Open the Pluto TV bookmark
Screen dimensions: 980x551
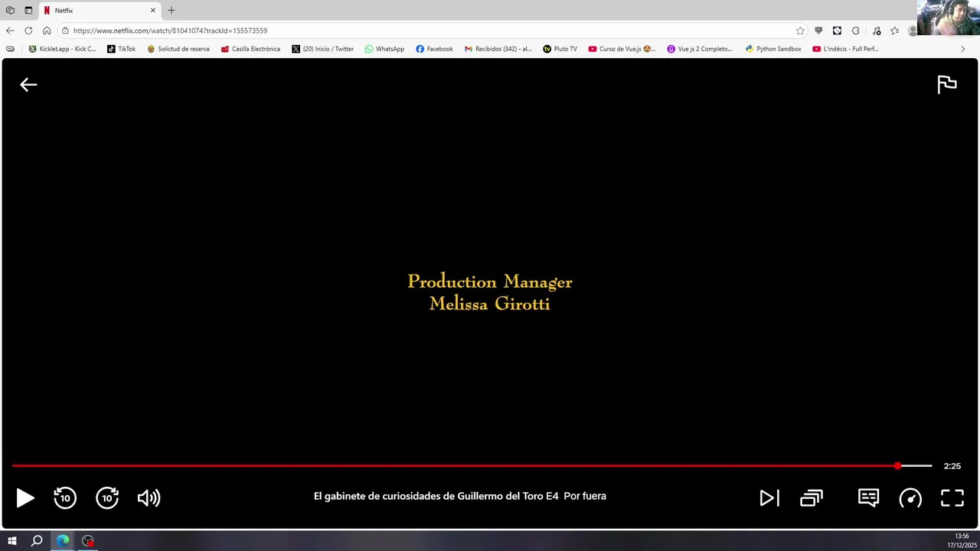click(x=560, y=49)
